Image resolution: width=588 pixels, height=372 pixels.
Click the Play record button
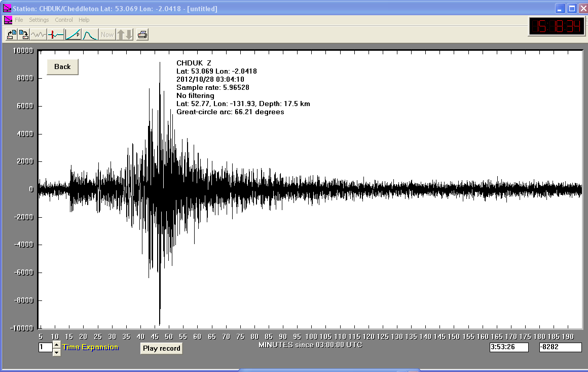162,348
